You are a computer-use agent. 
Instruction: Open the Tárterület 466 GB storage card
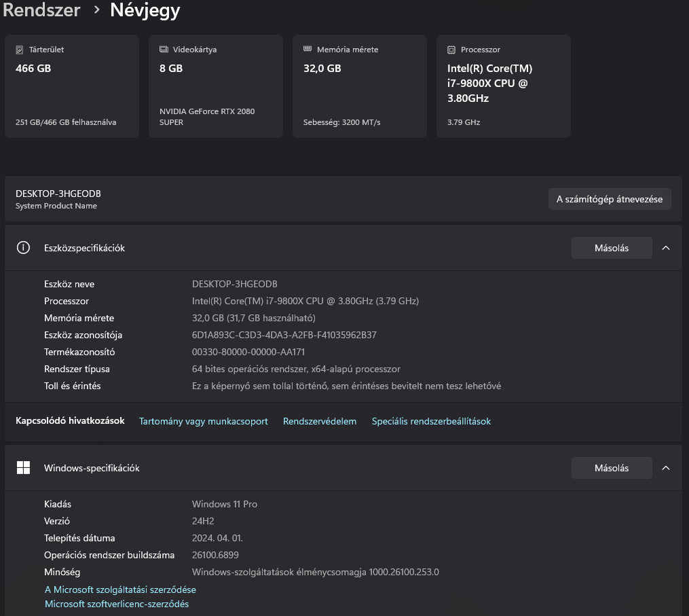[72, 86]
